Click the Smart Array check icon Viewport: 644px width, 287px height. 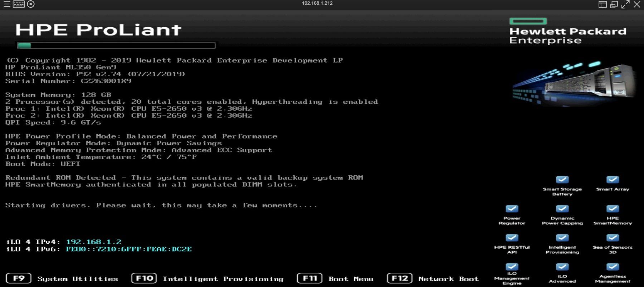(613, 180)
